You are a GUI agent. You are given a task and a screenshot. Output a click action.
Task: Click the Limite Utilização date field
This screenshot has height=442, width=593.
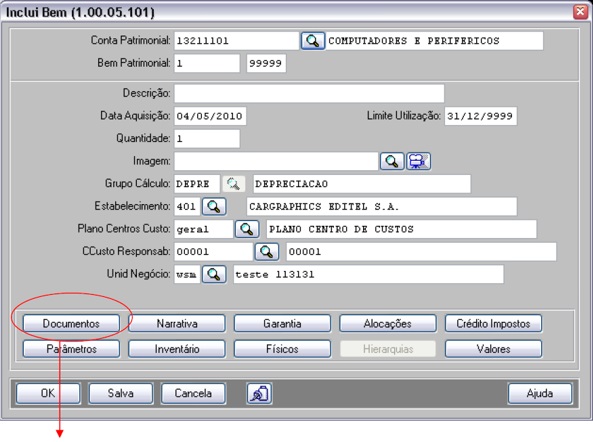[481, 116]
